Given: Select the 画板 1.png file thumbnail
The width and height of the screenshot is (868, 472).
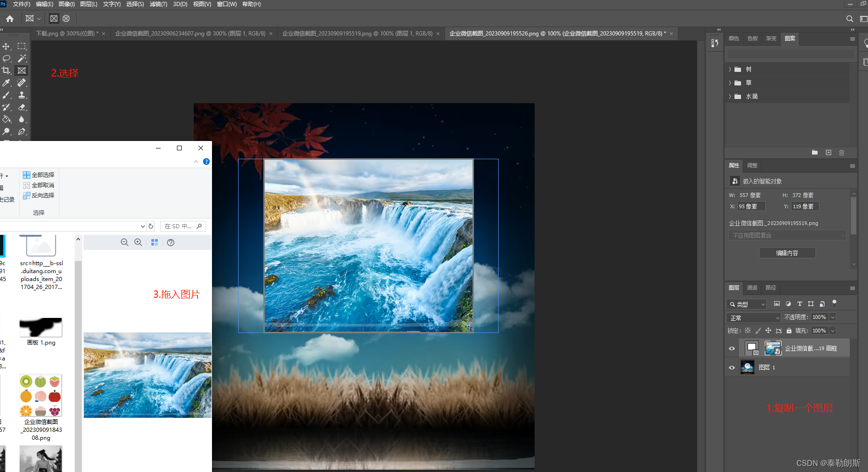Looking at the screenshot, I should tap(41, 327).
